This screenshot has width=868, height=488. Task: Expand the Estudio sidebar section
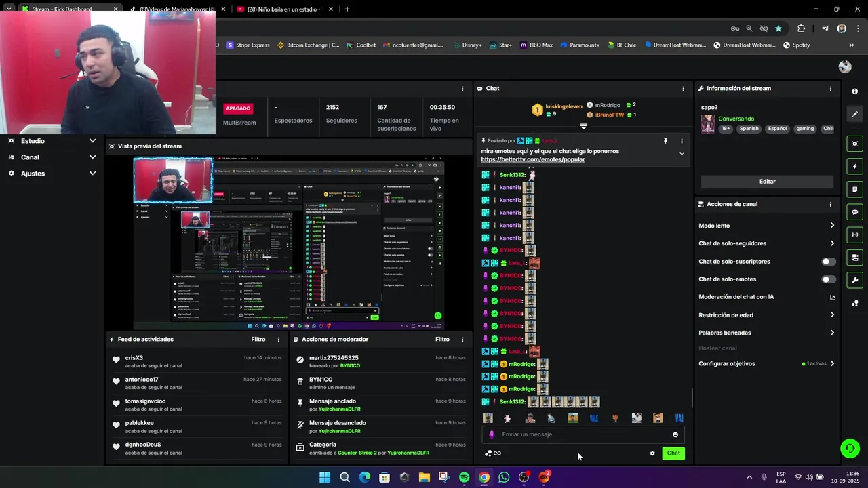point(52,141)
